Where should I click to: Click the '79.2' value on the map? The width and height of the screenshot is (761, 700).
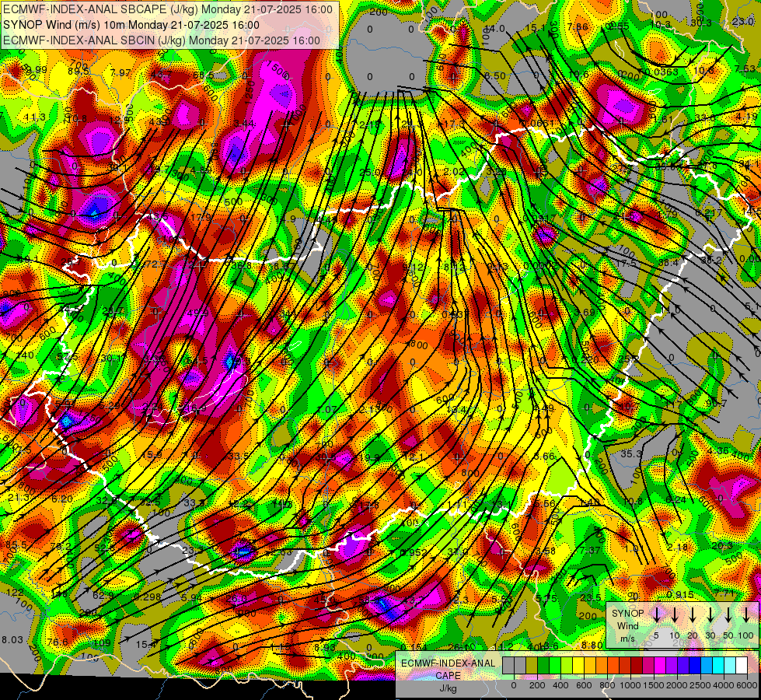click(x=61, y=547)
